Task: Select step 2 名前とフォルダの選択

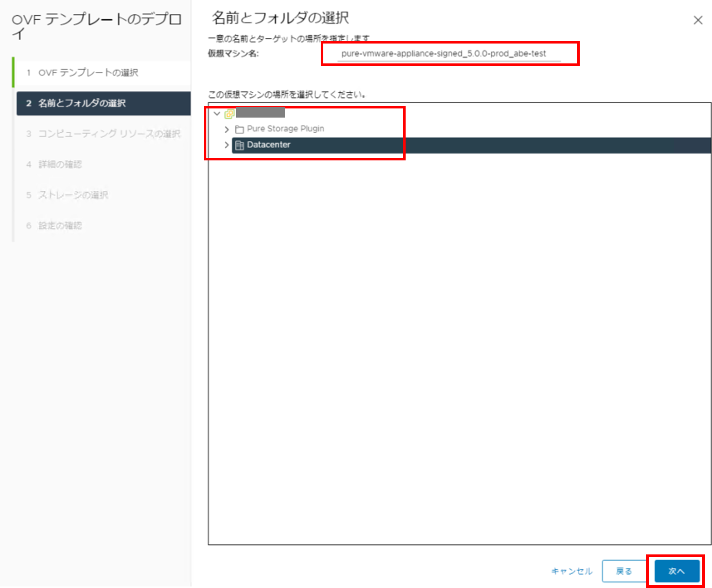Action: click(x=82, y=103)
